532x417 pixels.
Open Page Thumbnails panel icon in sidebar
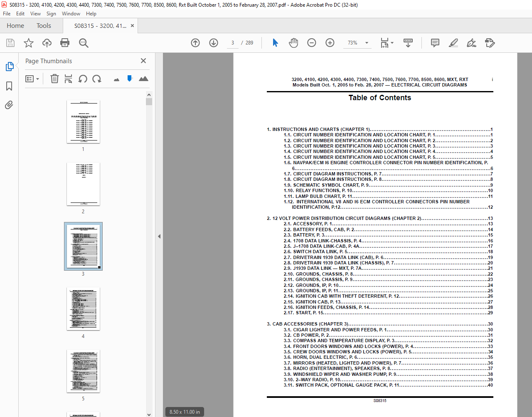click(9, 67)
